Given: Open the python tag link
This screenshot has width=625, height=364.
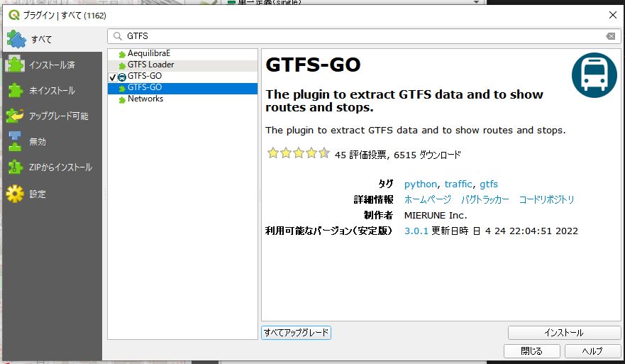Looking at the screenshot, I should pyautogui.click(x=421, y=184).
